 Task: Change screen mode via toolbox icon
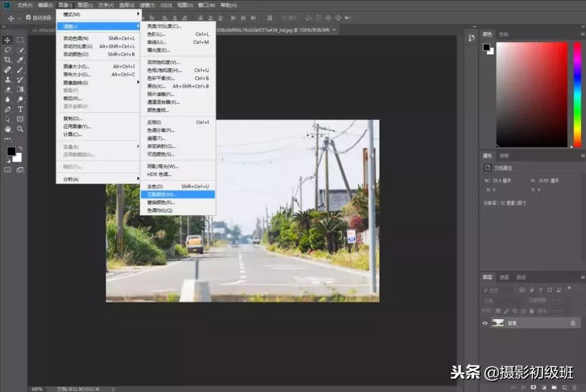point(20,170)
